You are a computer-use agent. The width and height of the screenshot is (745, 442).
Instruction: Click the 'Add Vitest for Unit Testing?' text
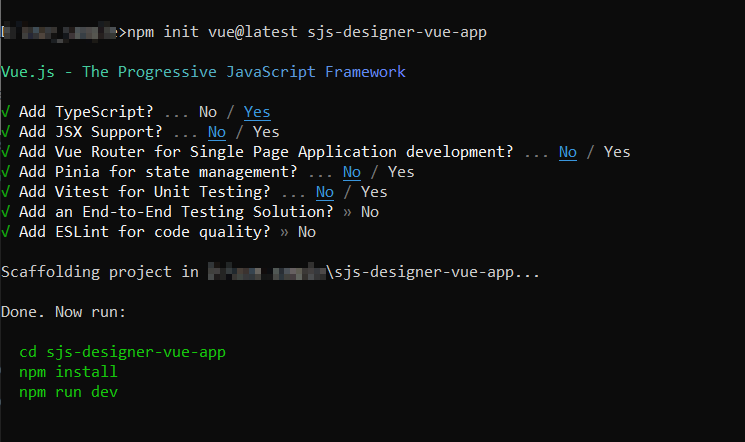[144, 192]
